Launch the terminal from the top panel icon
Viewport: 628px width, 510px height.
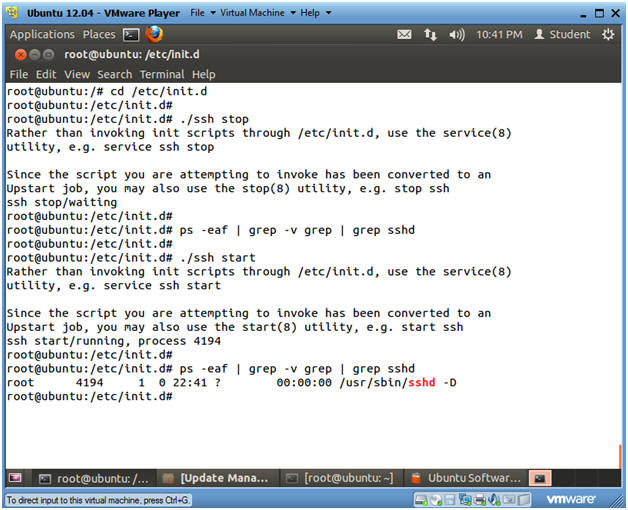pyautogui.click(x=131, y=35)
